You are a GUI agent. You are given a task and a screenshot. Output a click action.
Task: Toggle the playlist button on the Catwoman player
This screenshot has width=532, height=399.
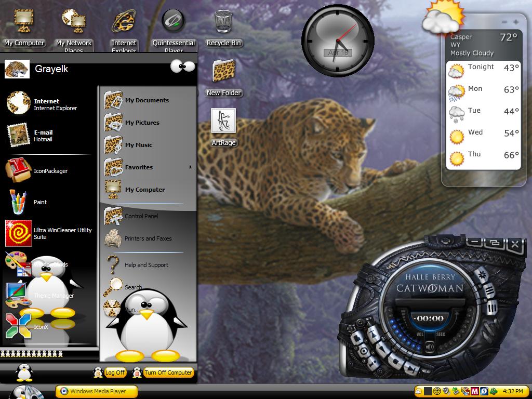coord(488,291)
